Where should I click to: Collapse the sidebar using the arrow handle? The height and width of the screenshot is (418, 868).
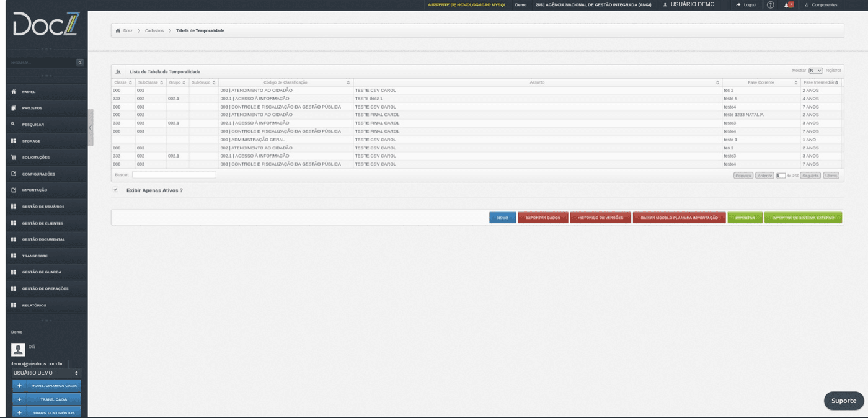[91, 128]
